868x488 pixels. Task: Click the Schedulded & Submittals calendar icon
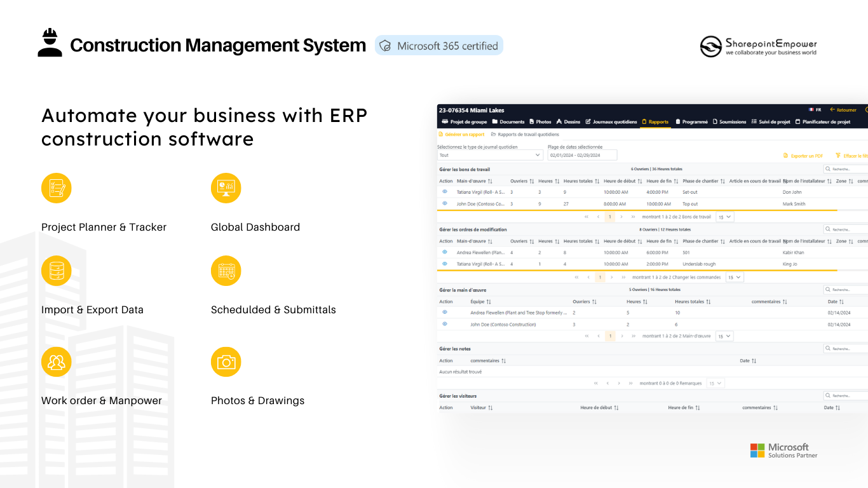click(x=226, y=271)
